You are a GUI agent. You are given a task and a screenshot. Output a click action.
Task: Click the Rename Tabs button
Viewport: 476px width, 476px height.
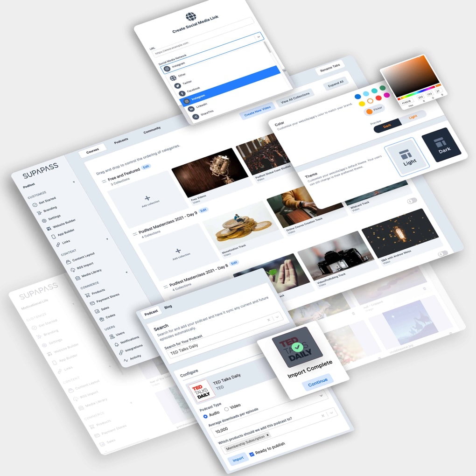(330, 68)
